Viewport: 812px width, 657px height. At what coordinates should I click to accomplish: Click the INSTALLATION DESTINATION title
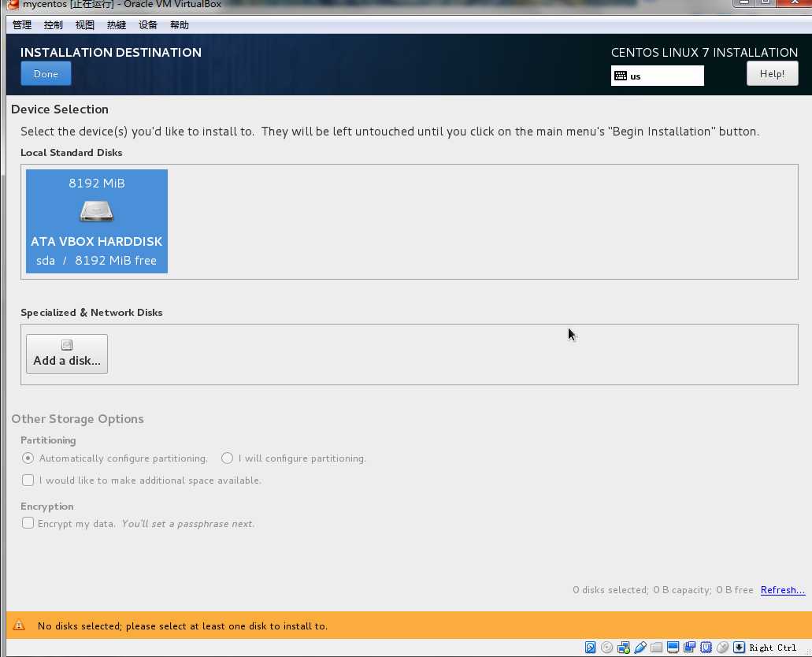click(x=111, y=52)
